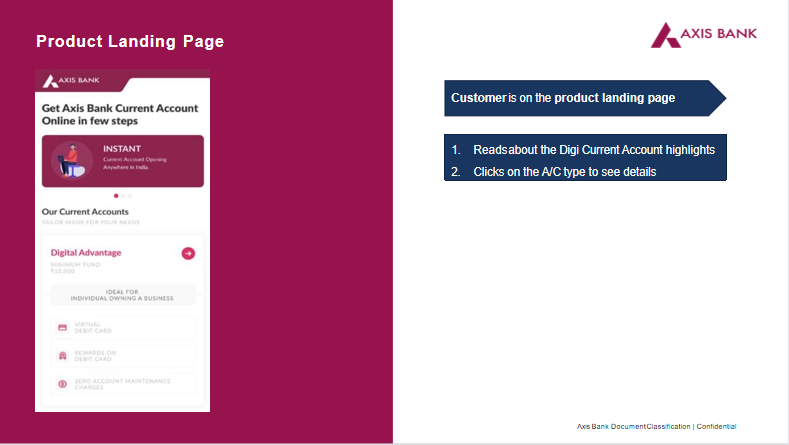Click the zero account maintenance charges icon
The width and height of the screenshot is (789, 445).
[62, 384]
